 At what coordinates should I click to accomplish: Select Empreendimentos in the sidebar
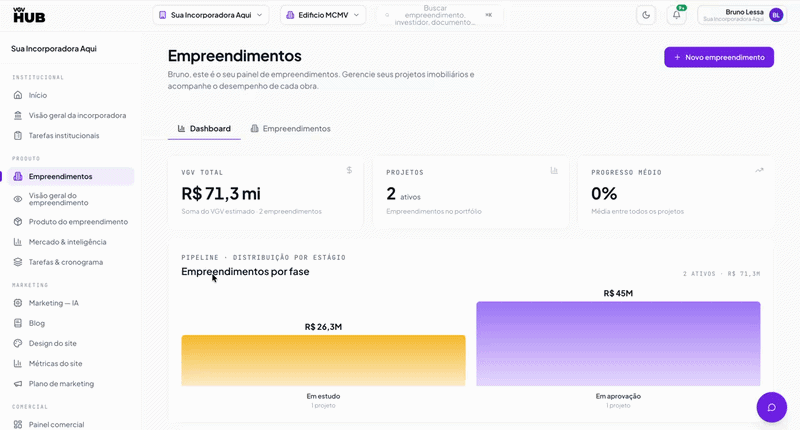(70, 176)
